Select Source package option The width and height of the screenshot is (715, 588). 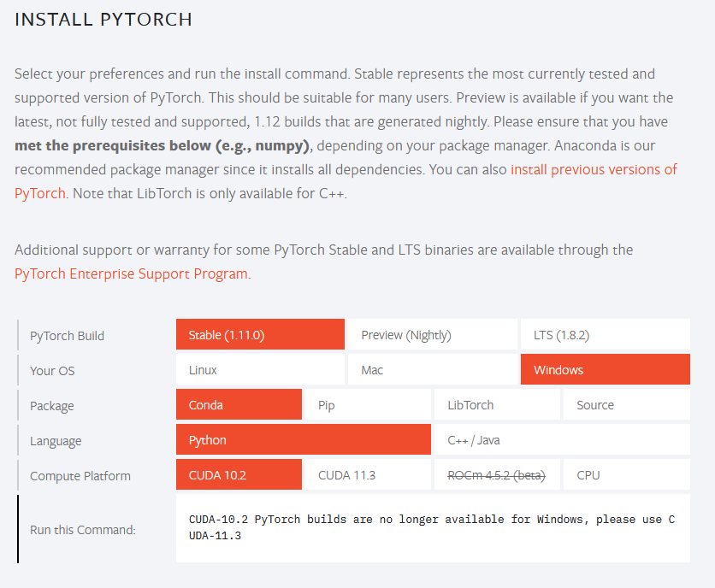(626, 405)
